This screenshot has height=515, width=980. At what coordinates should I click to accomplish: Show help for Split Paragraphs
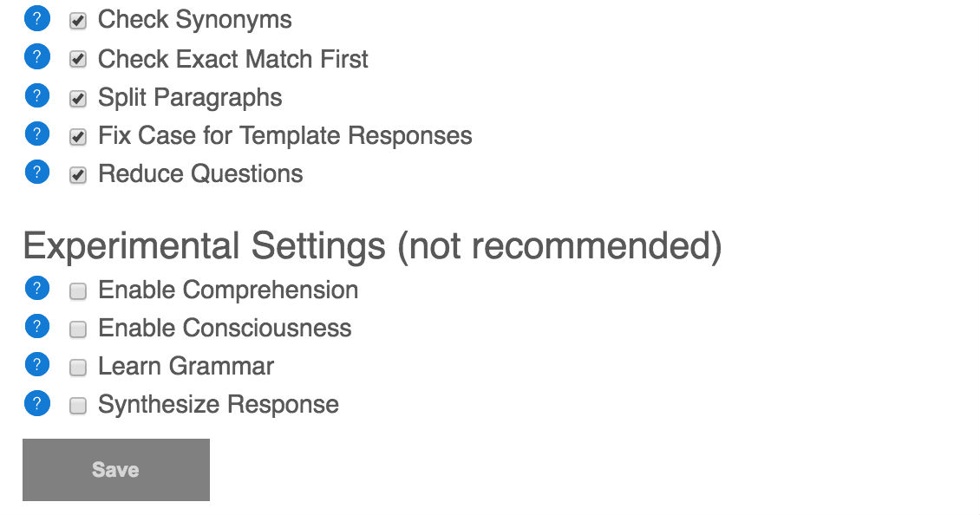point(36,95)
